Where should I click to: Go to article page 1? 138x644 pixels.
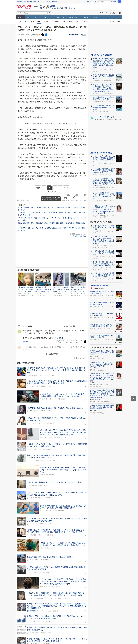[44, 188]
